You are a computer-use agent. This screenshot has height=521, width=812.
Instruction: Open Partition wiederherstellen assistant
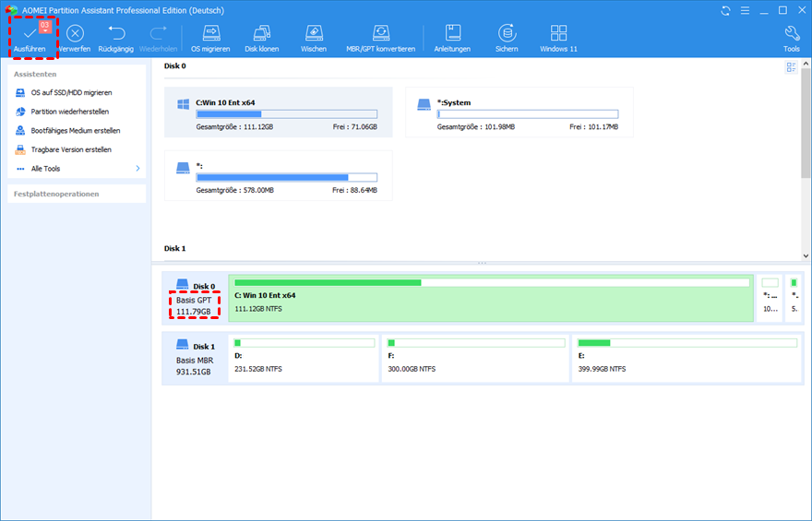tap(69, 112)
